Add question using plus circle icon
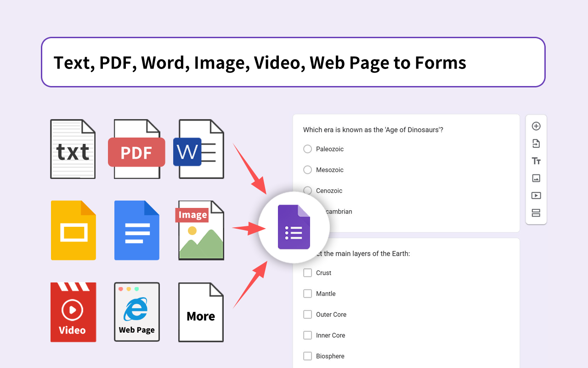The width and height of the screenshot is (588, 368). [x=536, y=126]
